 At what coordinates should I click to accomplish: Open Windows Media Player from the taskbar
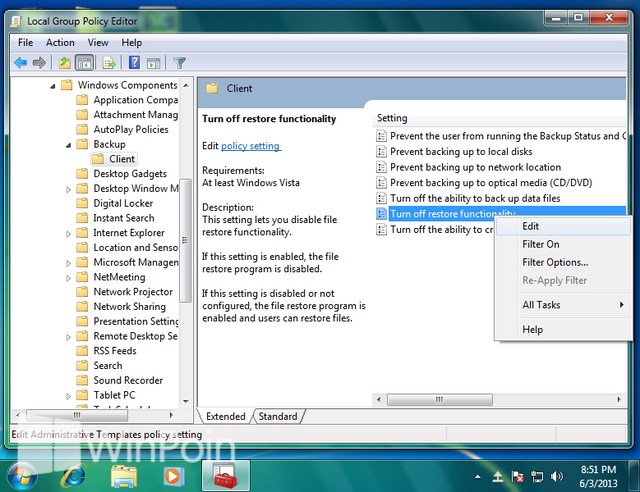[173, 476]
